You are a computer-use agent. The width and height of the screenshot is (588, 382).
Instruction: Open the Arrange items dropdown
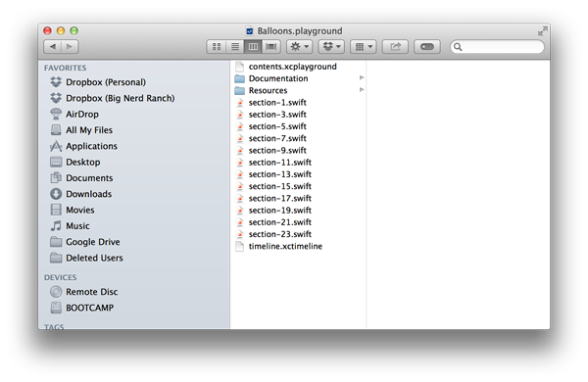363,46
